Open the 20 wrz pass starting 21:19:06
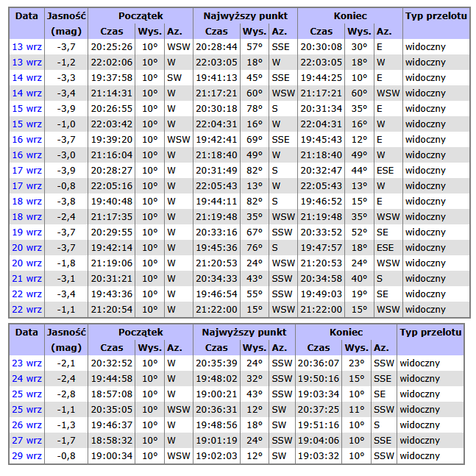Viewport: 476px width, 476px height. point(26,263)
